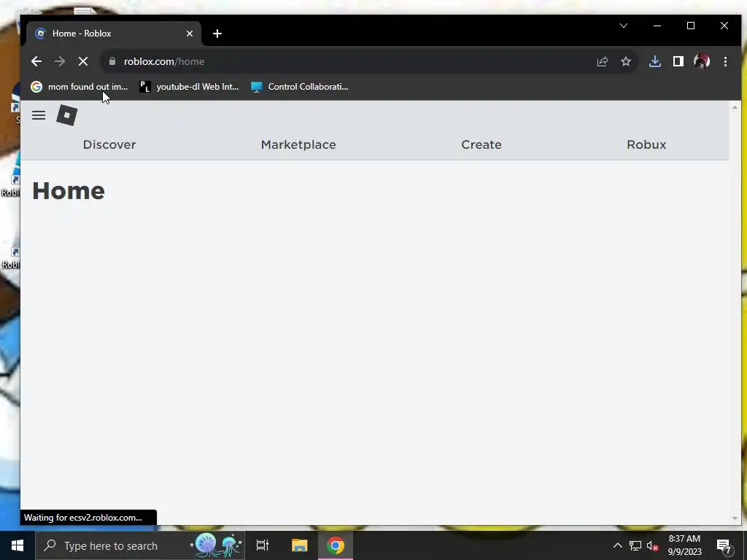This screenshot has height=560, width=747.
Task: Open File Explorer from the taskbar
Action: 299,545
